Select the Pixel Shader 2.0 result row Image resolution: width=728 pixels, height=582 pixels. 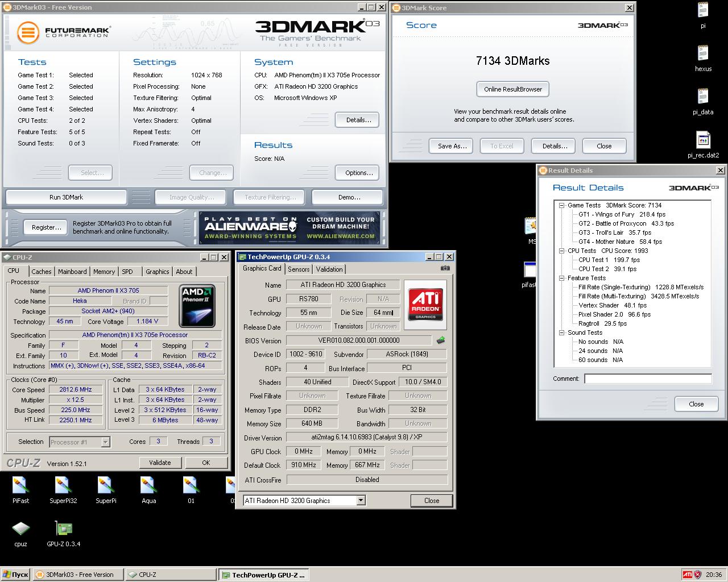(x=614, y=314)
